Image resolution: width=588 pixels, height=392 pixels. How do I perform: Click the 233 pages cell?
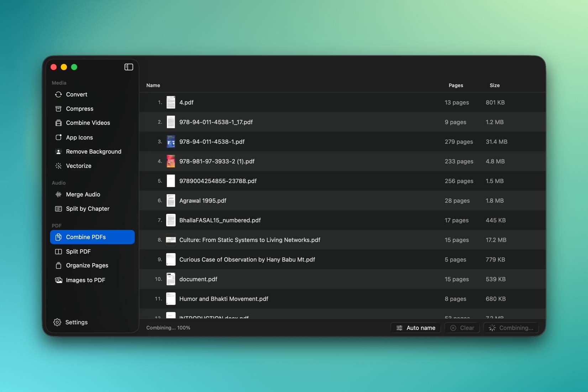coord(459,161)
